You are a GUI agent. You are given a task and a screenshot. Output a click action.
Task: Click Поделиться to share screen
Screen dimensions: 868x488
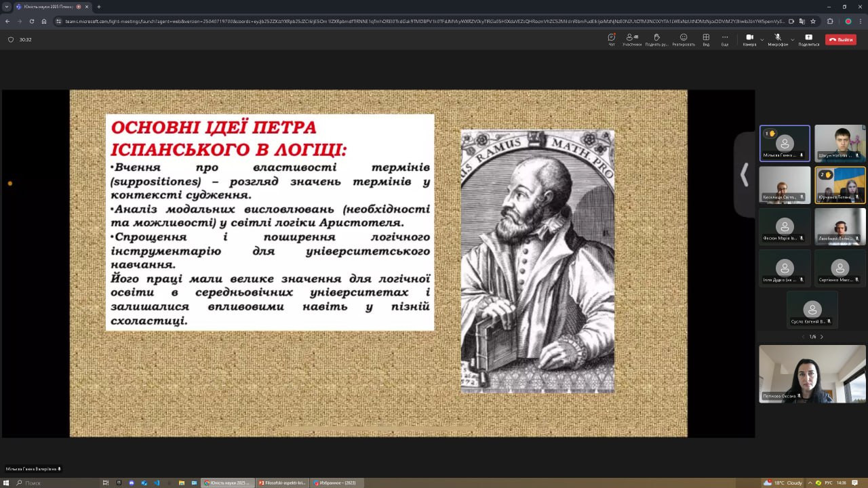coord(808,39)
